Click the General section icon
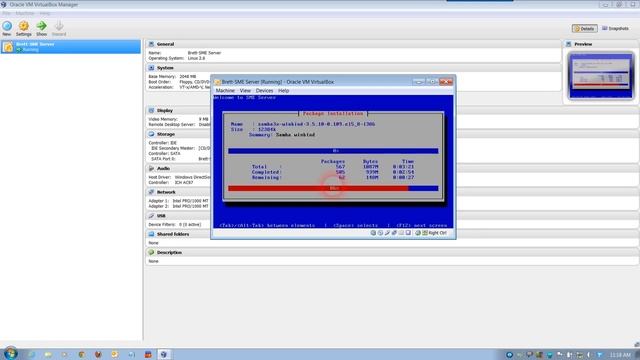The image size is (640, 360). click(151, 44)
